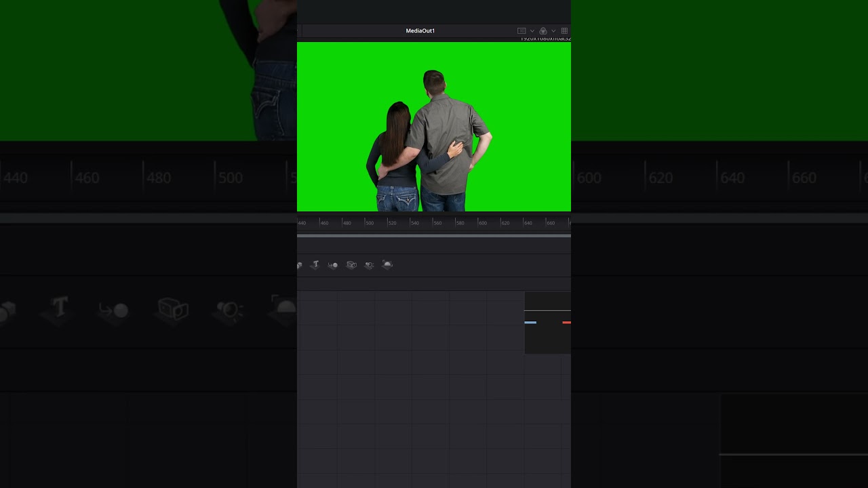The height and width of the screenshot is (488, 868).
Task: Select the Renderer 3D tool icon
Action: [x=387, y=264]
